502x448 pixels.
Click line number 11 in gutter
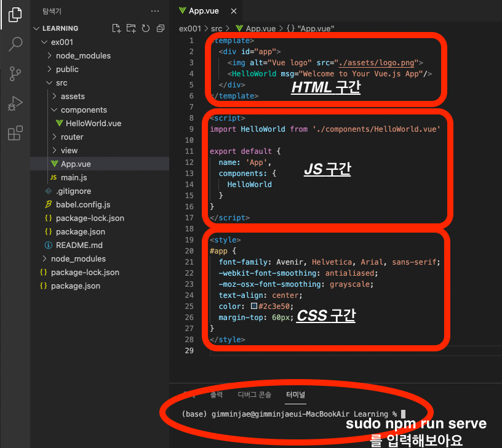(189, 151)
